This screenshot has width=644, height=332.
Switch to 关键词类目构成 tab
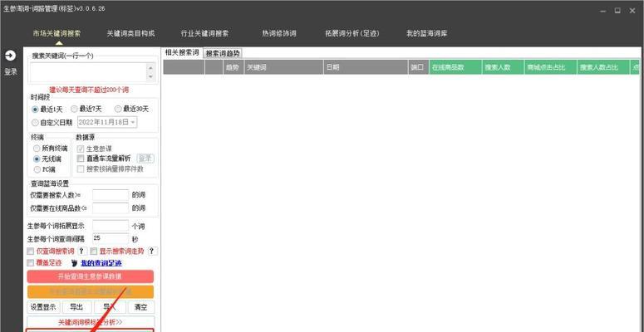click(x=130, y=34)
